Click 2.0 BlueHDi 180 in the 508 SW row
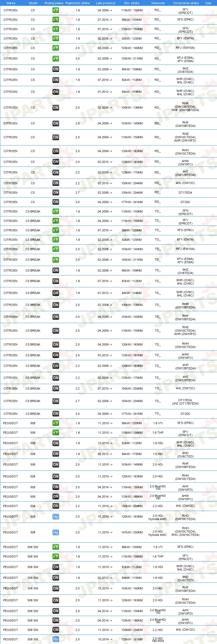217x644 pixels. click(158, 621)
